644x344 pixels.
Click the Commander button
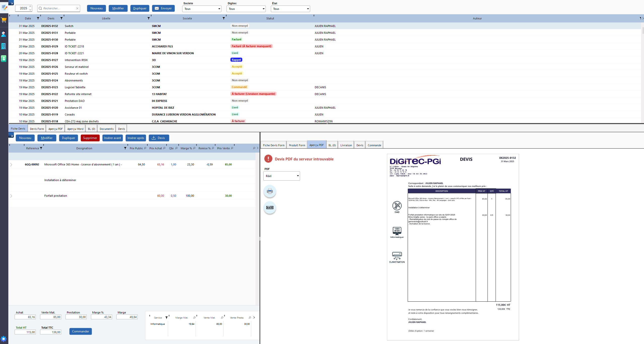coord(80,331)
